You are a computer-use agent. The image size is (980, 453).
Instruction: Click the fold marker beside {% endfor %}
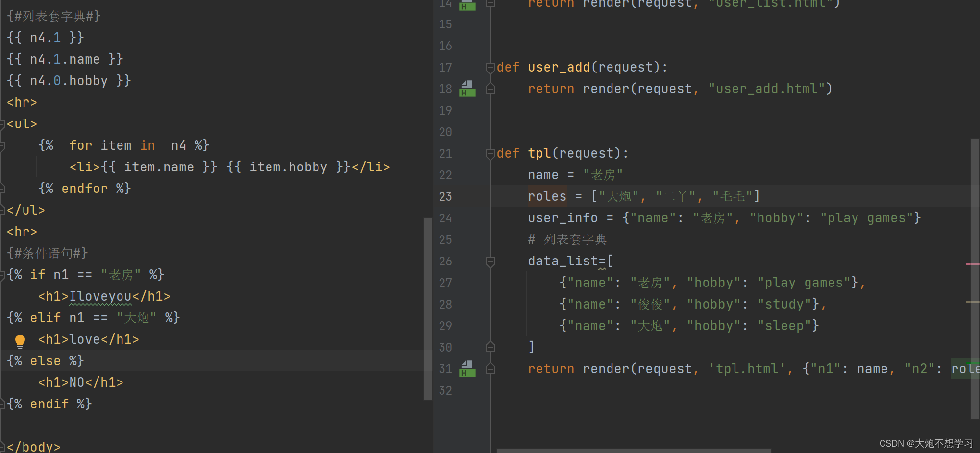2,189
